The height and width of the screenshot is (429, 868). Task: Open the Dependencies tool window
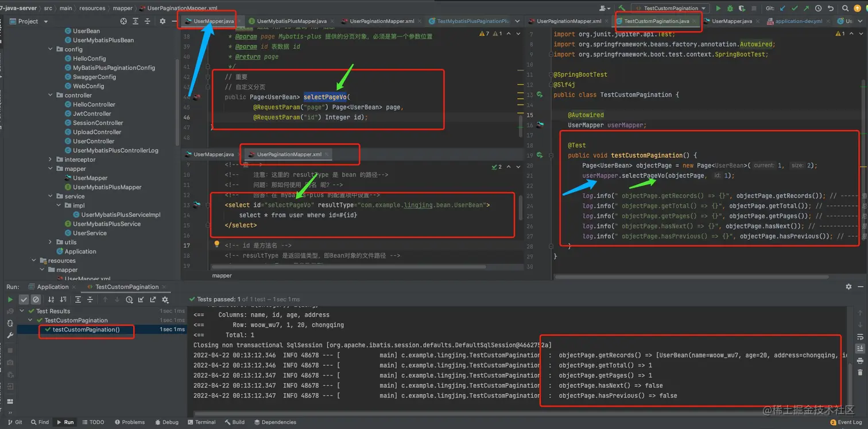(x=274, y=422)
